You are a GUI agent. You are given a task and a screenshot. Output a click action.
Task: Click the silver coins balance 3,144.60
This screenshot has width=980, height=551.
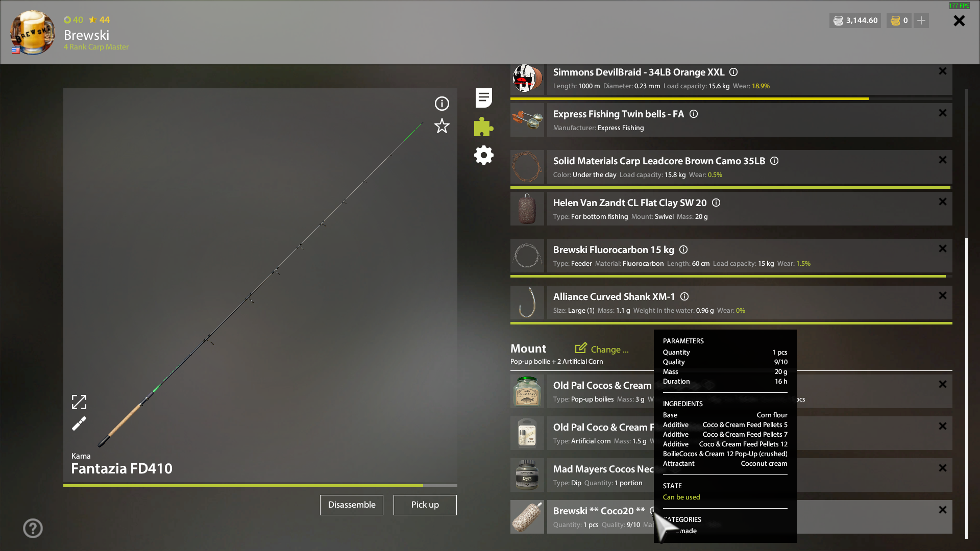coord(855,20)
